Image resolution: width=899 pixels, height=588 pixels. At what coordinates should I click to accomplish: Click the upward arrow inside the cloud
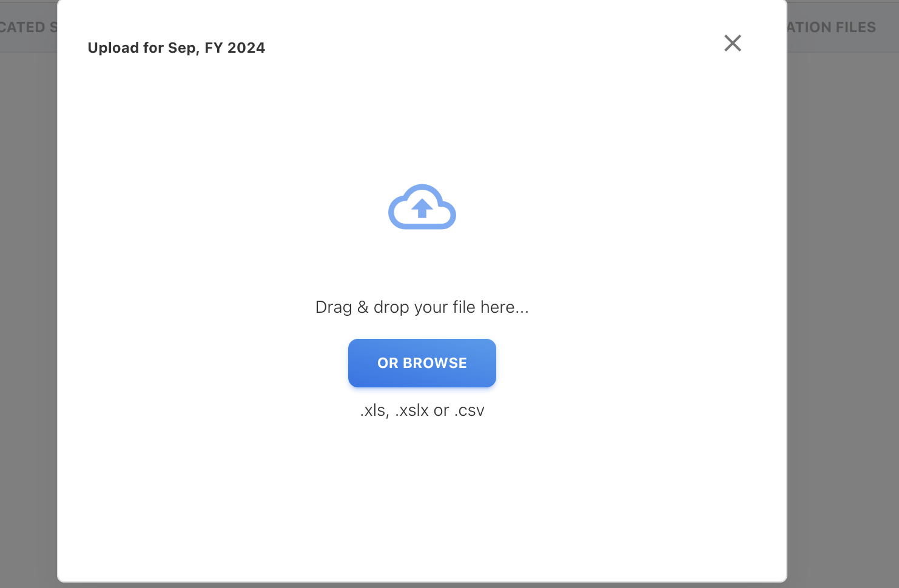click(422, 209)
